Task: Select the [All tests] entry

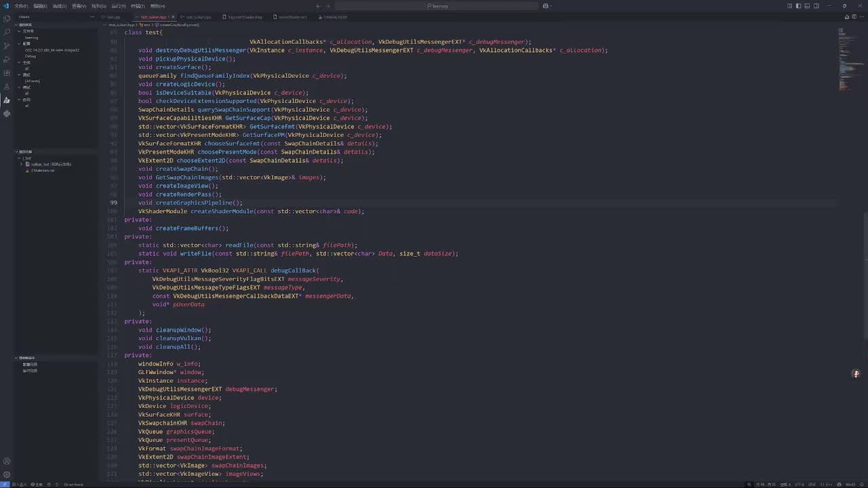Action: [33, 81]
